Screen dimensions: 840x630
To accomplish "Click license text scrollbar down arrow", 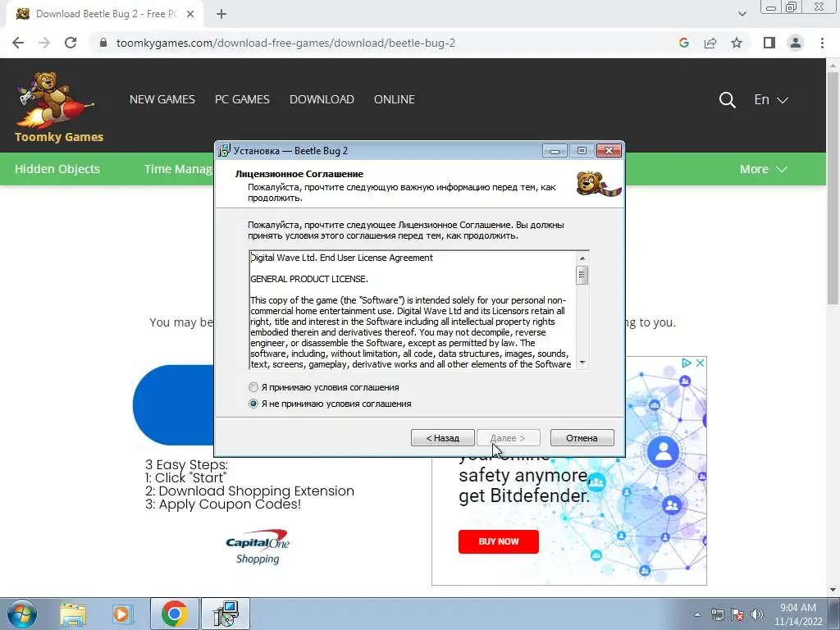I will click(x=582, y=363).
